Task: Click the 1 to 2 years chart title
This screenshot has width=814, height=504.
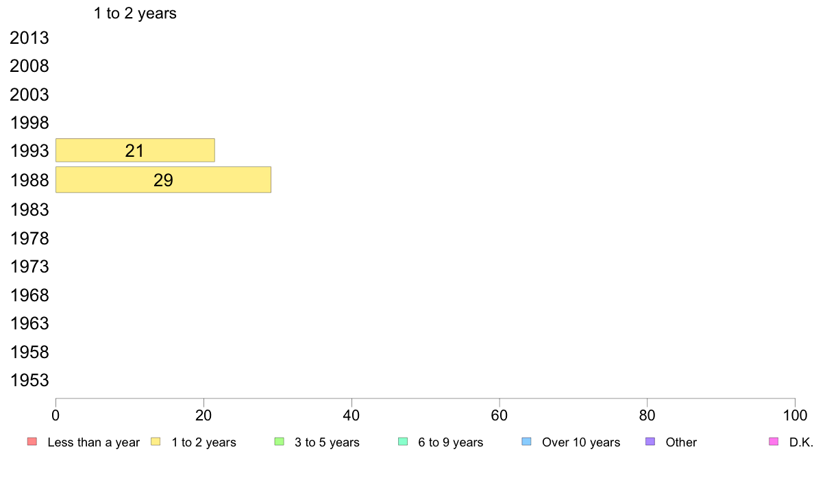Action: 135,13
